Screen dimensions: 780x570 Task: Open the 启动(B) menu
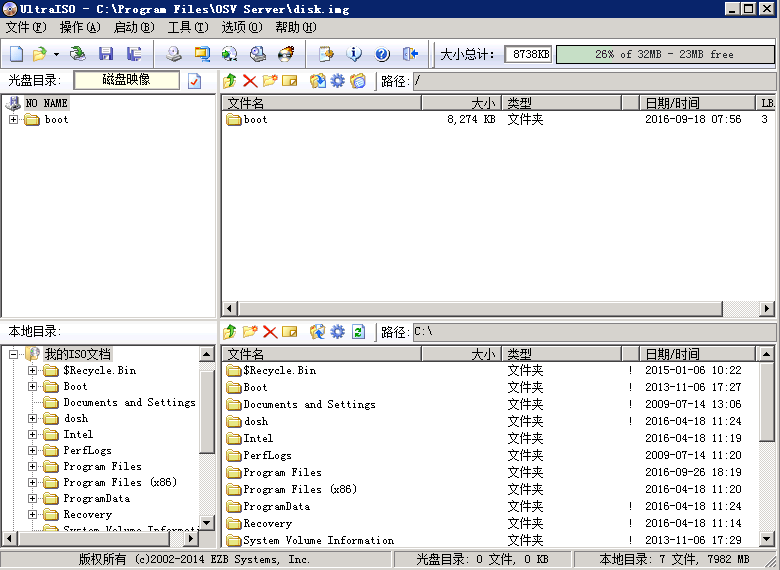pos(134,27)
